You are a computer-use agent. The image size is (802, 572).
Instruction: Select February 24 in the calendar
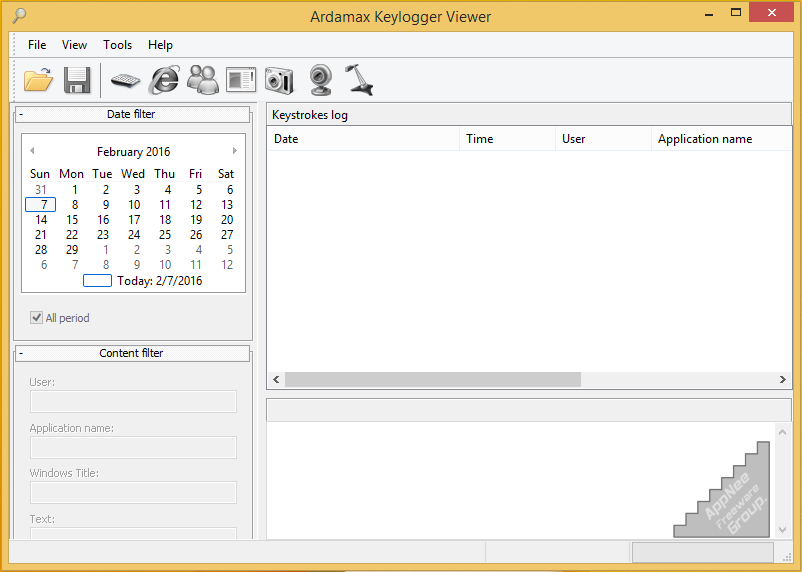(134, 235)
